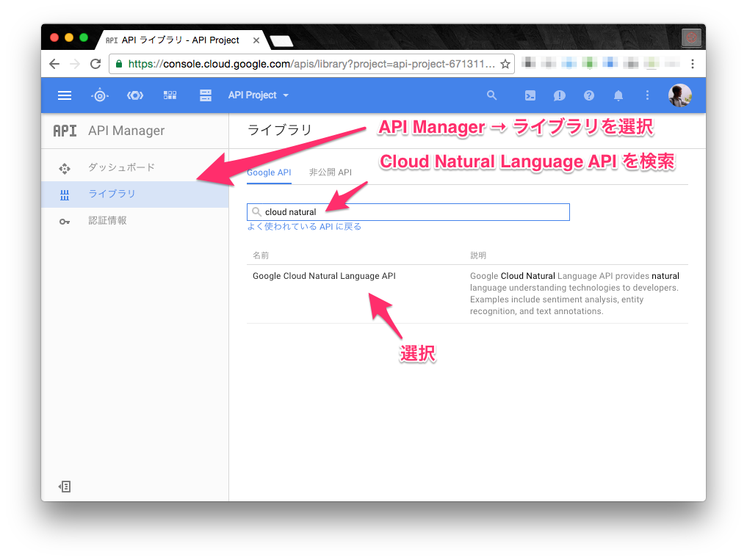Viewport: 747px width, 560px height.
Task: Click the API search field with 'cloud natural'
Action: (408, 212)
